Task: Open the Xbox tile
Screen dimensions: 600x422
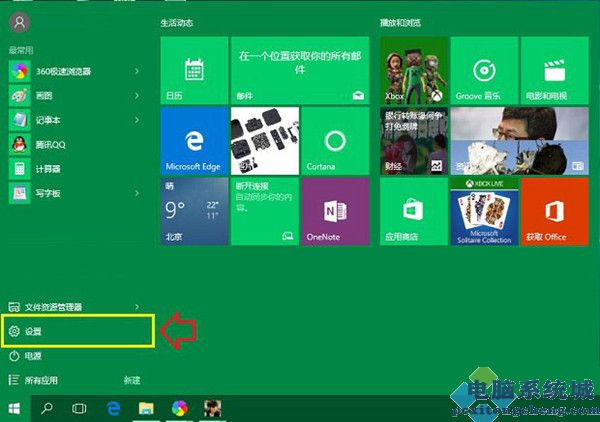Action: [x=414, y=70]
